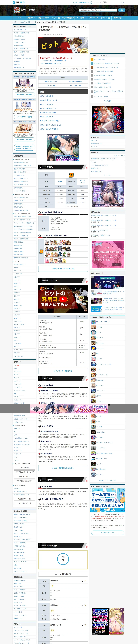Expand ▼ピットの評価を書き込む form
This screenshot has height=644, width=138.
coord(63,574)
